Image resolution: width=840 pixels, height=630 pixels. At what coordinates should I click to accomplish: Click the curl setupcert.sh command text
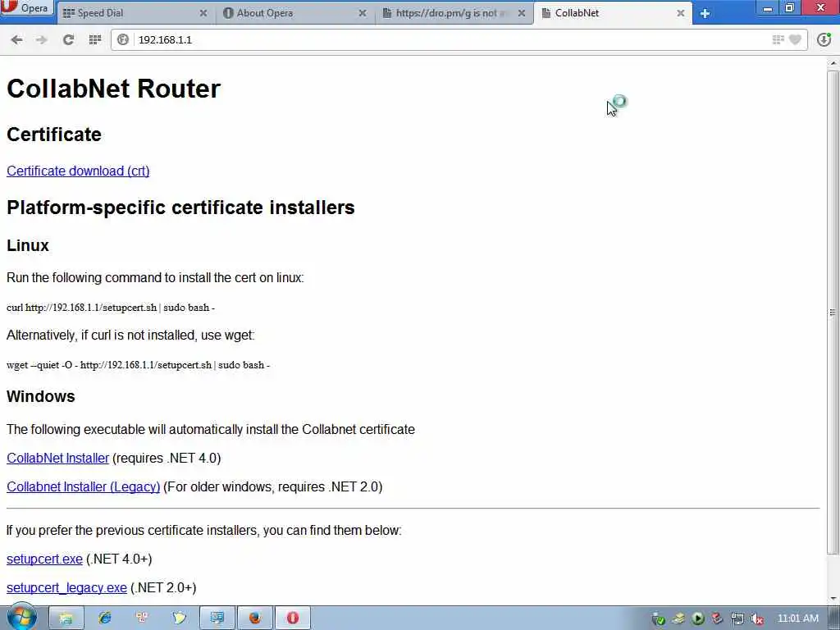tap(111, 308)
